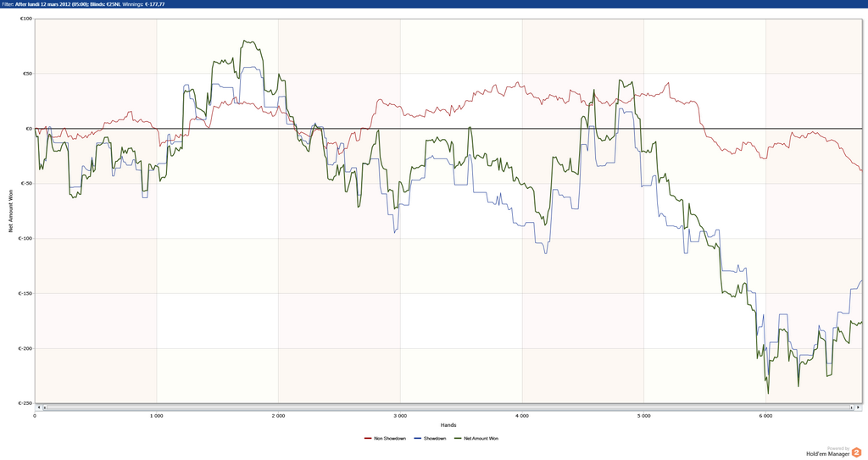The height and width of the screenshot is (460, 868).
Task: Click the red Non Showdown legend color marker
Action: 368,439
